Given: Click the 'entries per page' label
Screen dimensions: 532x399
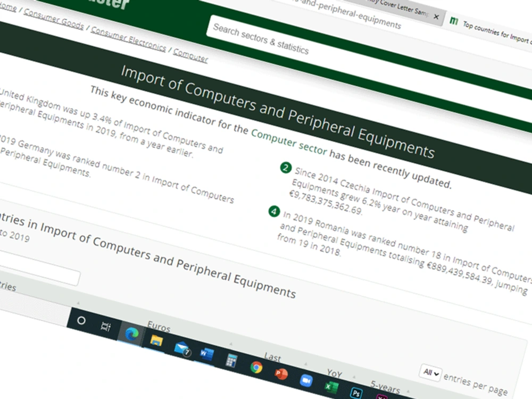Looking at the screenshot, I should [x=475, y=385].
